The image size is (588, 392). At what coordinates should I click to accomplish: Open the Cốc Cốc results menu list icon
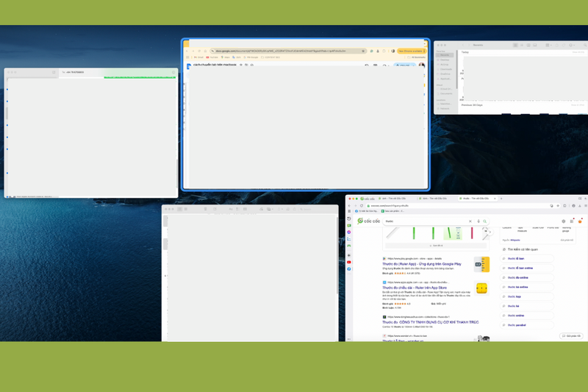[x=572, y=221]
